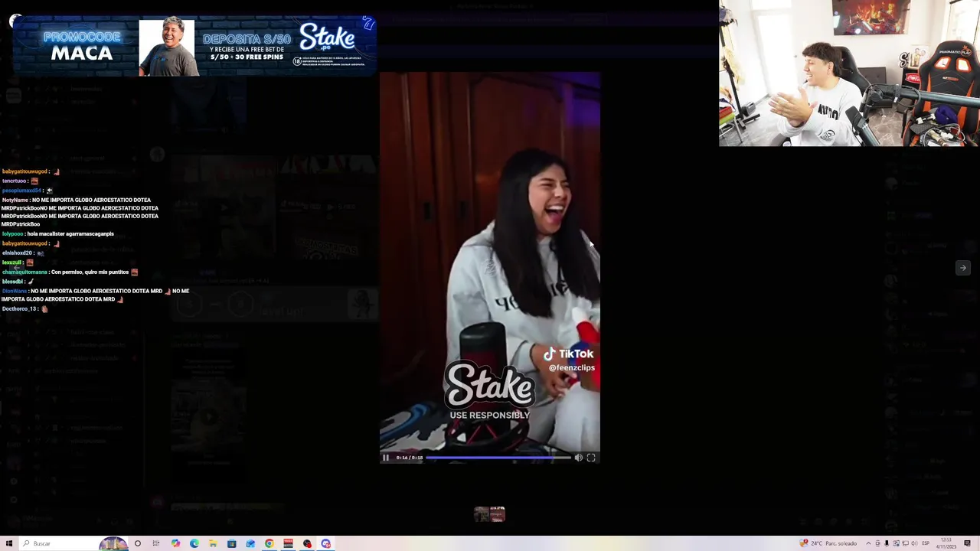Image resolution: width=980 pixels, height=551 pixels.
Task: Switch to Discord in the taskbar
Action: pos(325,543)
